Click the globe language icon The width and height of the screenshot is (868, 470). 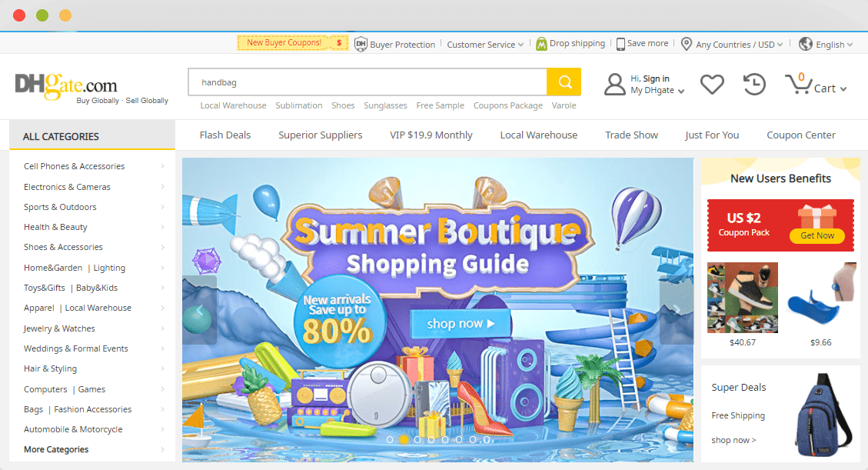click(806, 45)
